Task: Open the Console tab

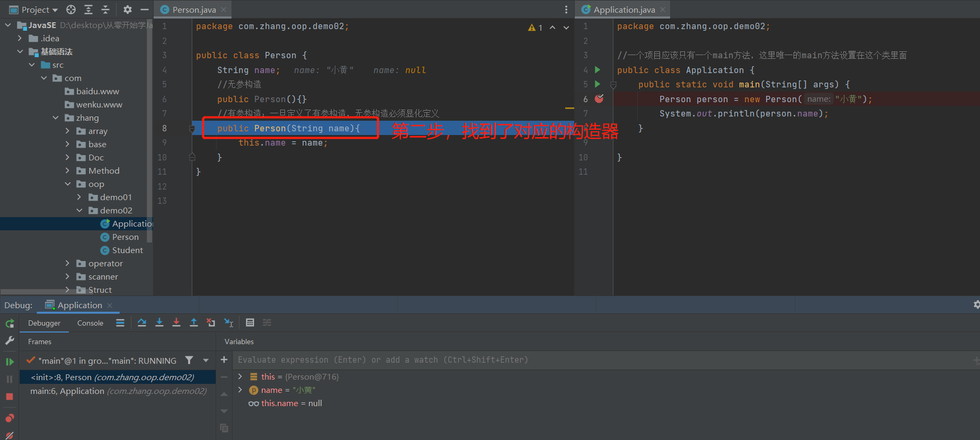Action: 90,323
